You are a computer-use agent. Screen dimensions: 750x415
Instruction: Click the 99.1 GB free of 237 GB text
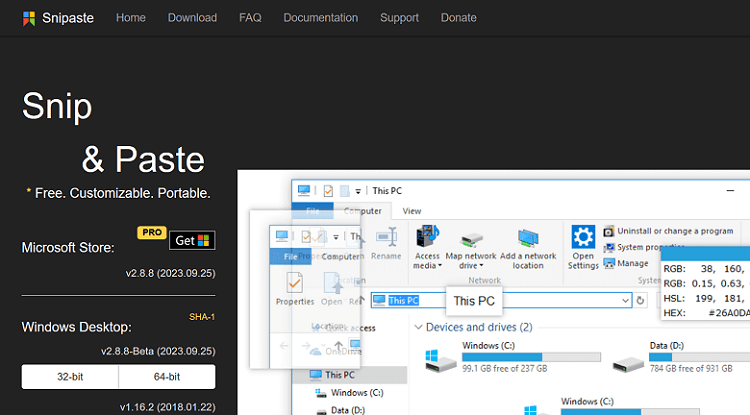tap(505, 369)
